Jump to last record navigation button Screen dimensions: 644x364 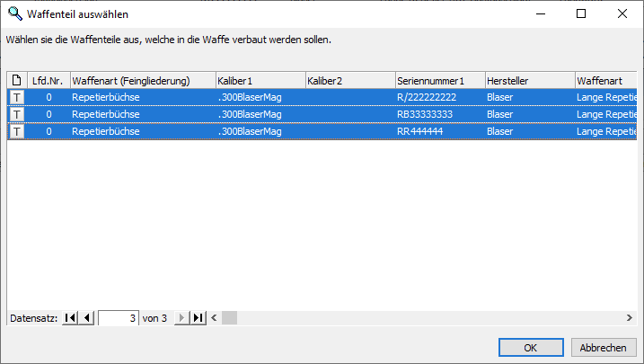pyautogui.click(x=198, y=318)
